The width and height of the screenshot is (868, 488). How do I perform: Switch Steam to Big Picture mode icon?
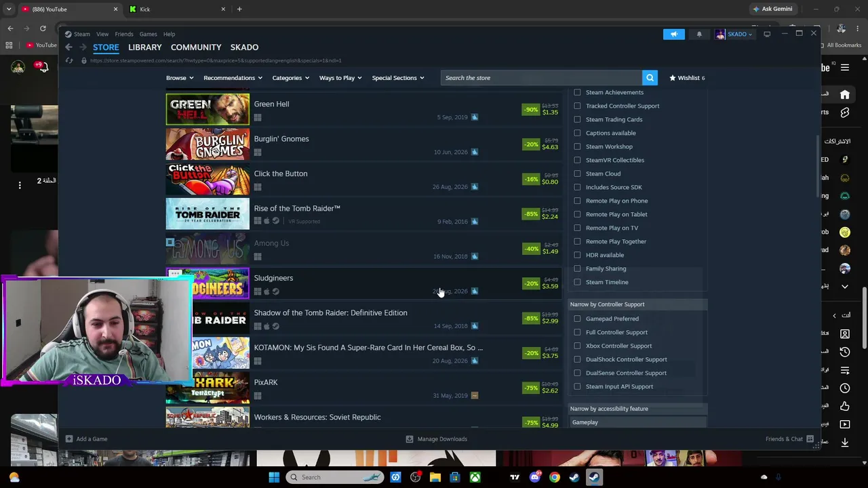[767, 34]
